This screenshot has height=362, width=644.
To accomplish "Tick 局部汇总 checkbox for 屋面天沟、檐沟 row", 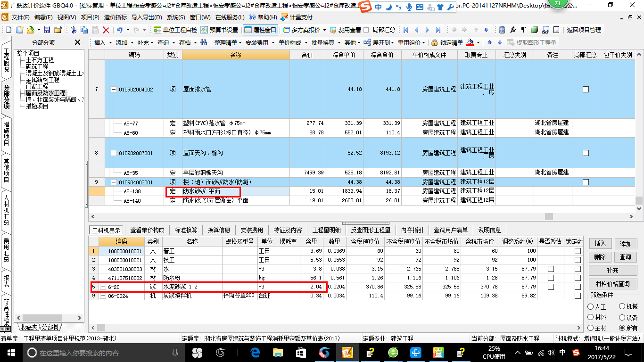I will tap(586, 153).
